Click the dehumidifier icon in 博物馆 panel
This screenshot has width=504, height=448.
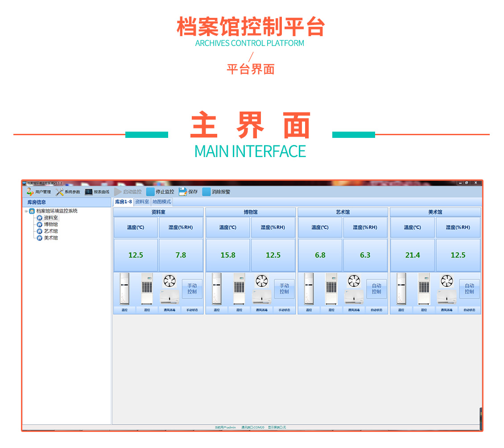coord(239,289)
